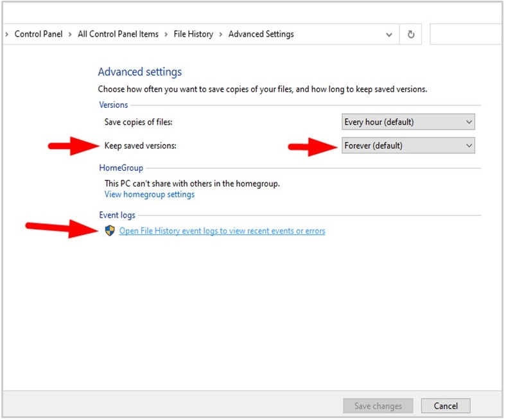
Task: Expand the chevron after File History breadcrumb
Action: [221, 35]
